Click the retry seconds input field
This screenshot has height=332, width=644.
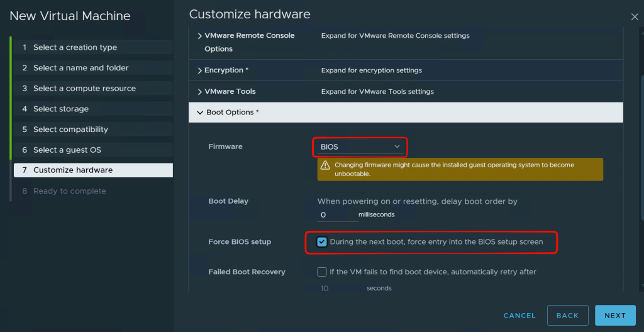click(x=338, y=289)
